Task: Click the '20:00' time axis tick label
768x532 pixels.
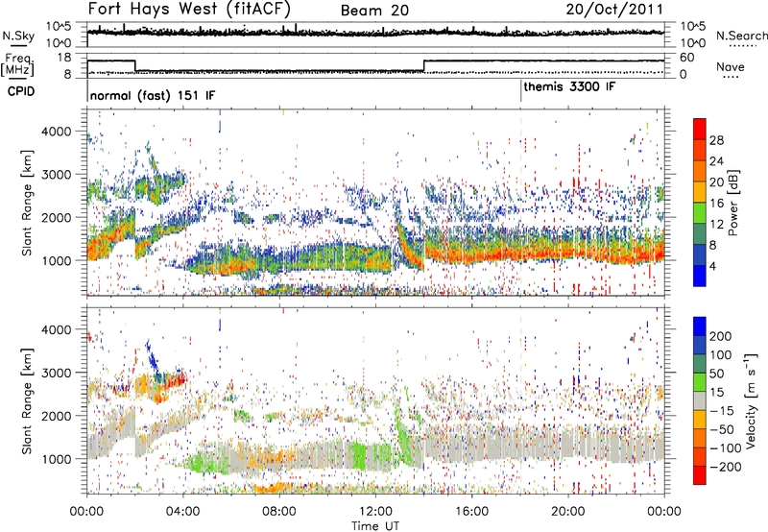Action: click(567, 512)
